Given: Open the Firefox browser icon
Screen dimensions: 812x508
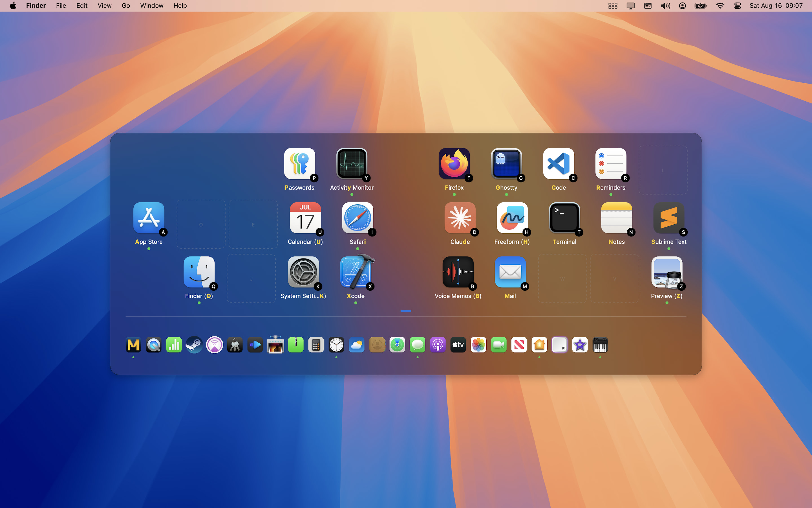Looking at the screenshot, I should [454, 164].
